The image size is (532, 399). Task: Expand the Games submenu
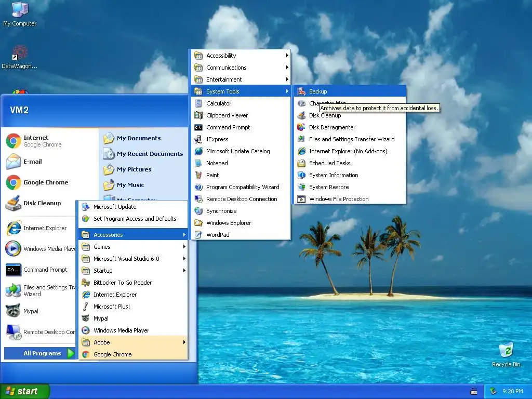coord(134,247)
